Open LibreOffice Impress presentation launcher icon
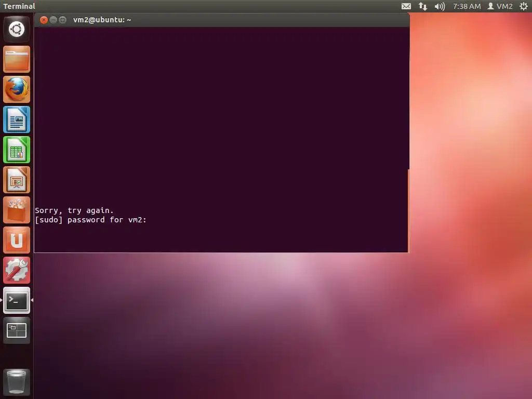This screenshot has width=532, height=399. (x=17, y=180)
